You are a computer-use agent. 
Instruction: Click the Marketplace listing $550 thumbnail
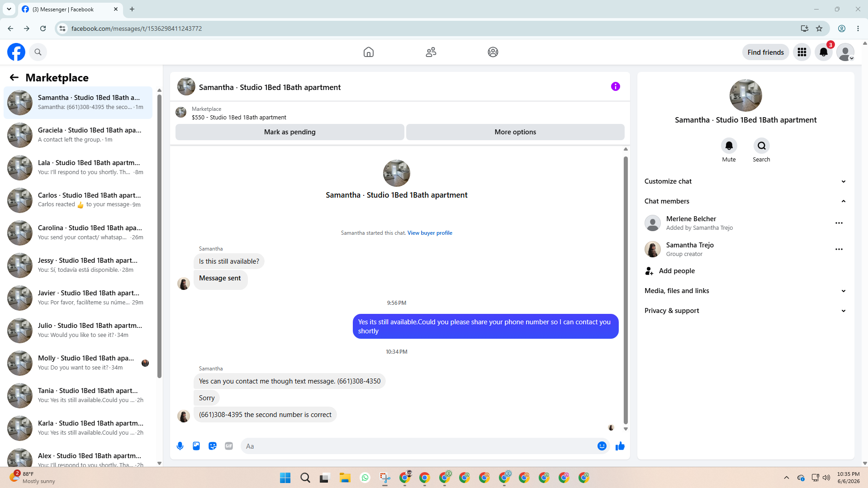pyautogui.click(x=181, y=112)
